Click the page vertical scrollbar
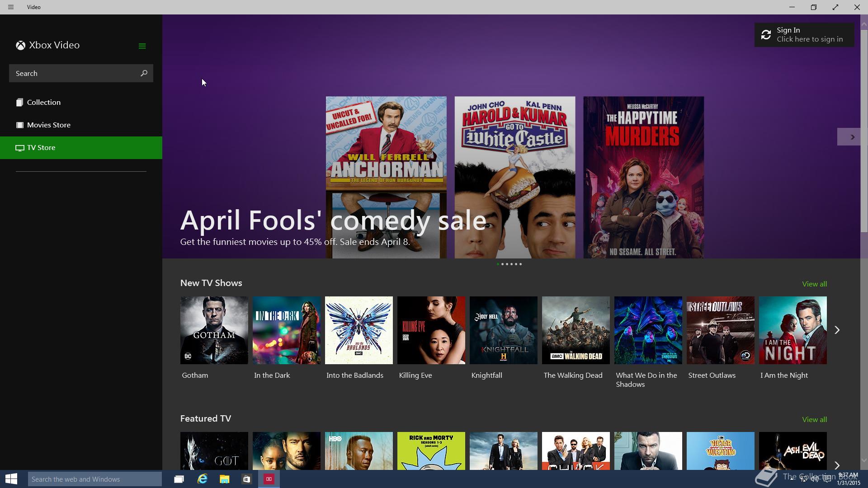The image size is (868, 488). point(864,131)
